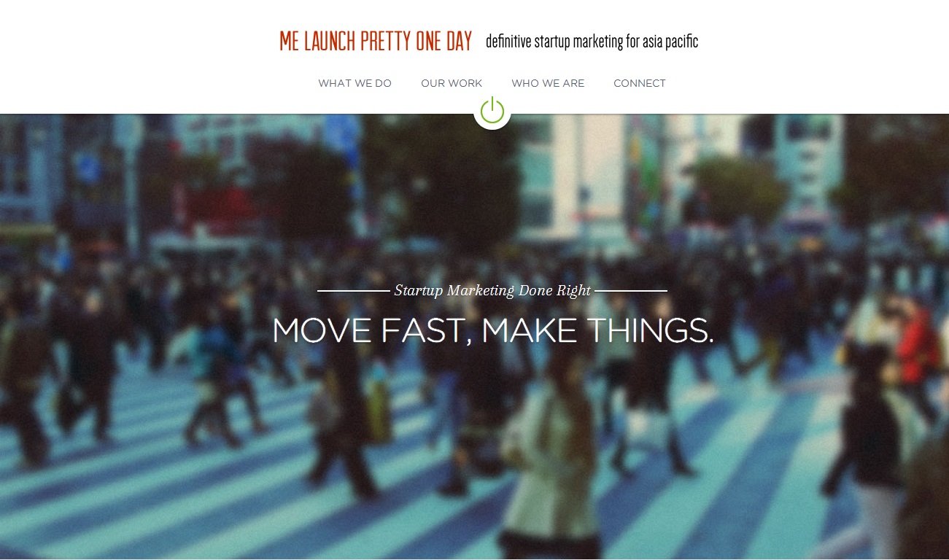Click the asia pacific startup marketing tagline
949x560 pixels.
pos(592,42)
